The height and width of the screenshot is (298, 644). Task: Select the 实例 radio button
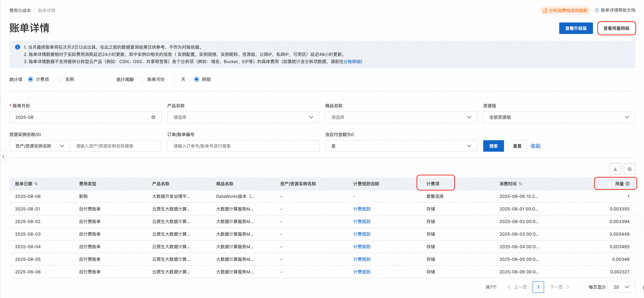tap(60, 79)
